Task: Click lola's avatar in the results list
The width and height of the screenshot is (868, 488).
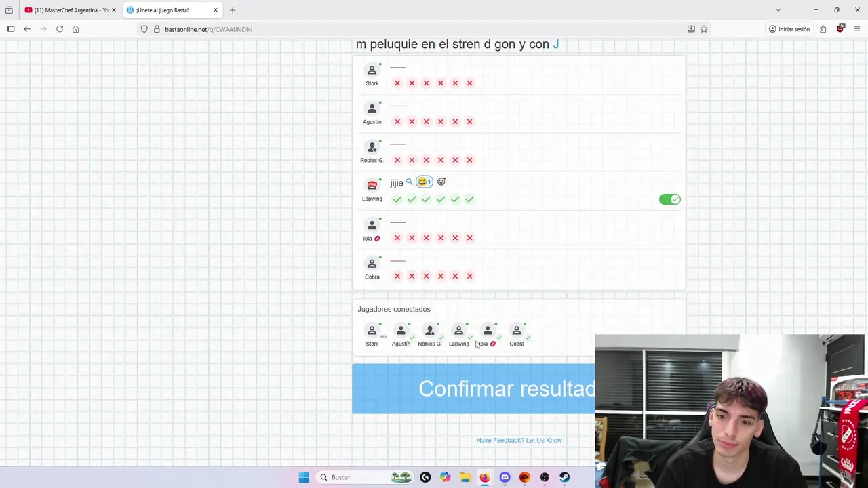Action: coord(372,225)
